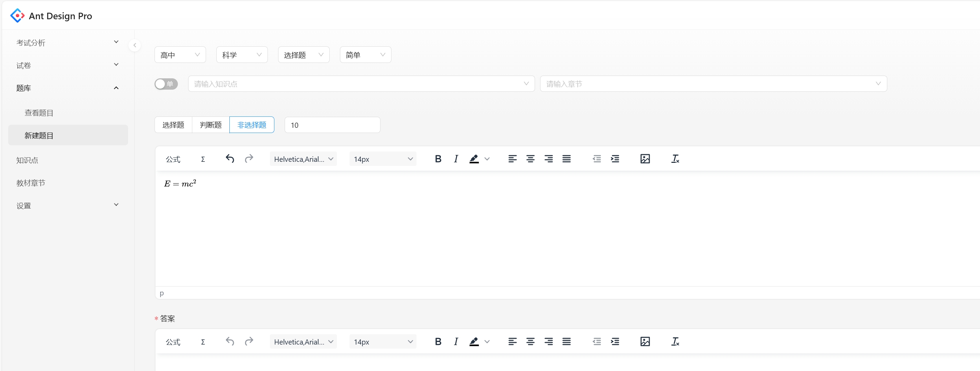Align right in the answer editor
Screen dimensions: 980x371
tap(548, 341)
